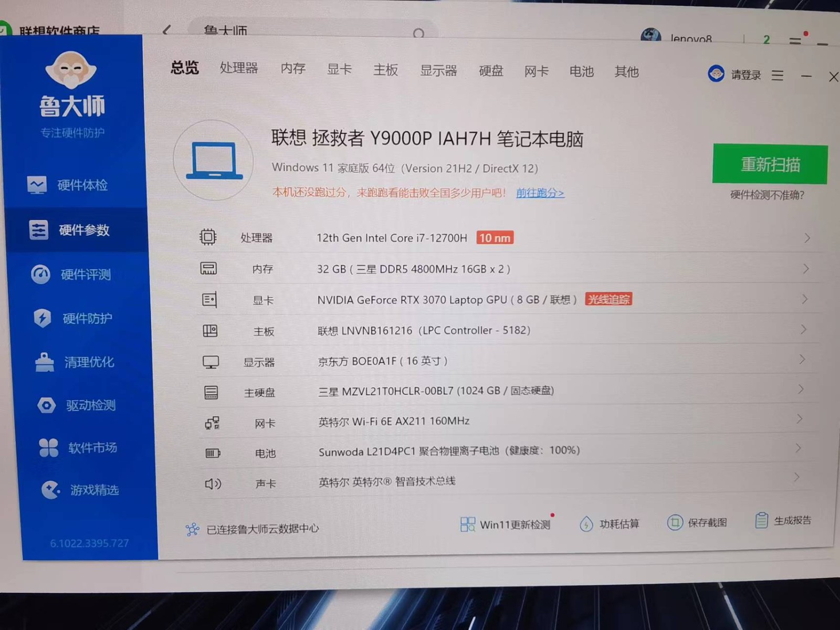This screenshot has width=840, height=630.
Task: Open 游戏精选 games section
Action: [x=80, y=490]
